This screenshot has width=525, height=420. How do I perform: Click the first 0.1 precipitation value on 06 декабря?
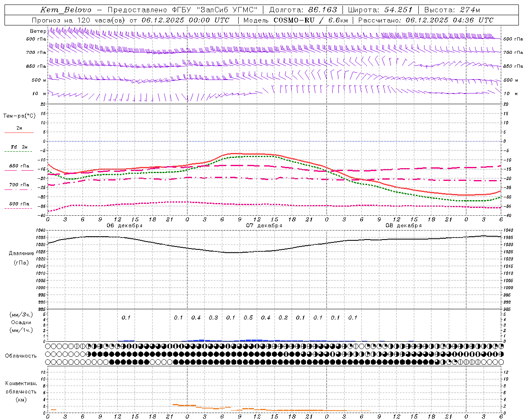[126, 318]
